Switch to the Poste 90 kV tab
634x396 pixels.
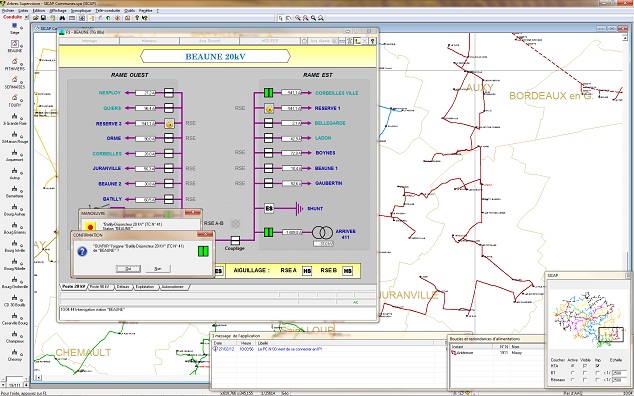click(99, 287)
